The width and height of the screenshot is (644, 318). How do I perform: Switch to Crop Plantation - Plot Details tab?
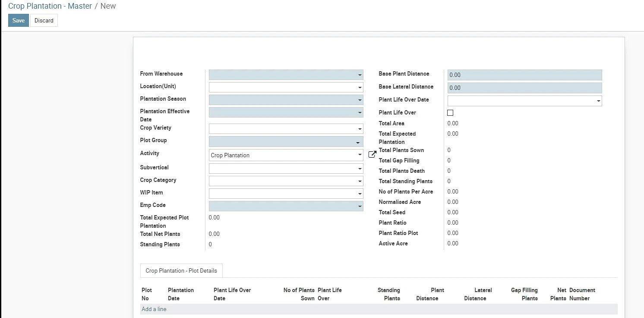(181, 270)
